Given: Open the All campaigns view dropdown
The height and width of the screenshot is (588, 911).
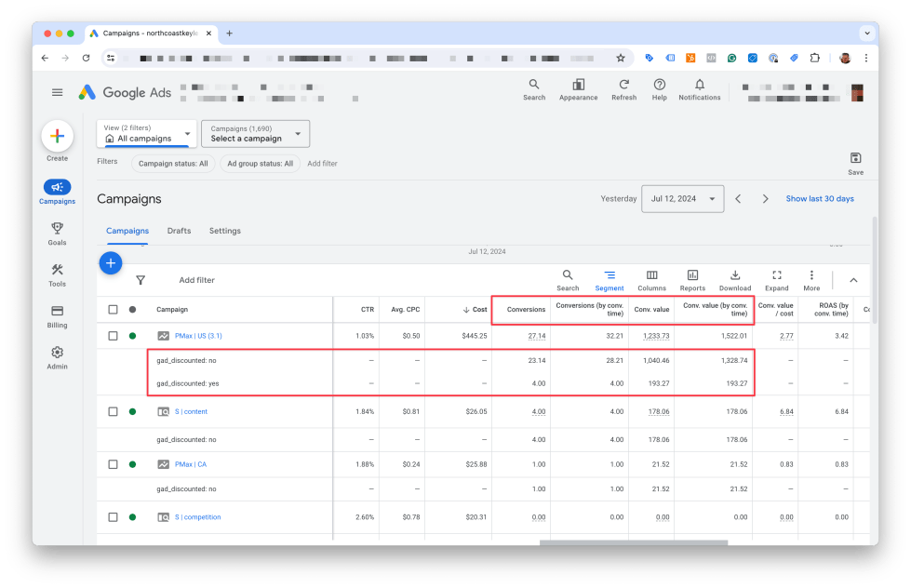Looking at the screenshot, I should (147, 134).
